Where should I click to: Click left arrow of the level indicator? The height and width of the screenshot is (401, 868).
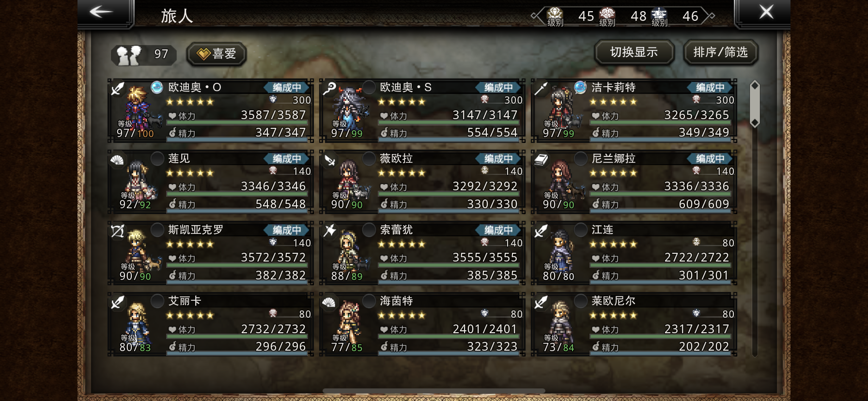[536, 15]
